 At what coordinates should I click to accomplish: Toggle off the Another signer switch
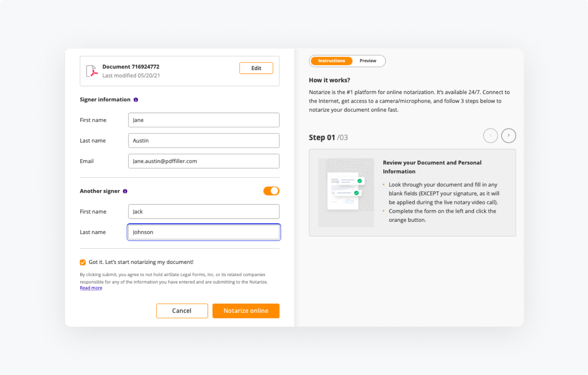point(271,191)
